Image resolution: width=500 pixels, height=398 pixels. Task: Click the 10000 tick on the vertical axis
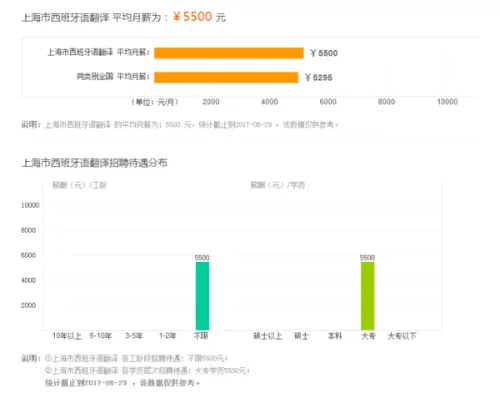[x=30, y=205]
